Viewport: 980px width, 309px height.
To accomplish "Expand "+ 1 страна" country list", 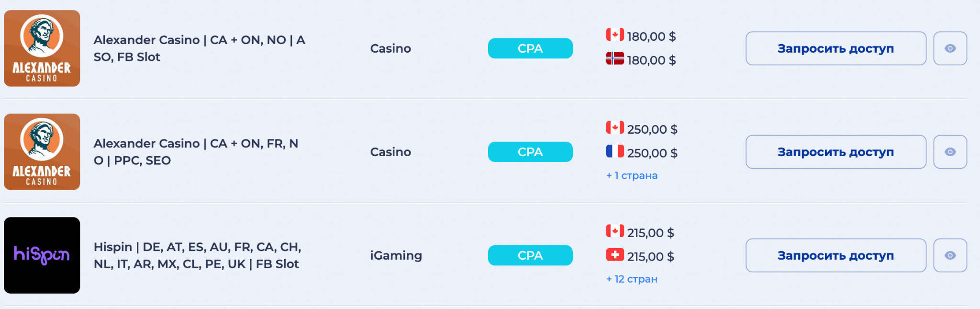I will 632,176.
